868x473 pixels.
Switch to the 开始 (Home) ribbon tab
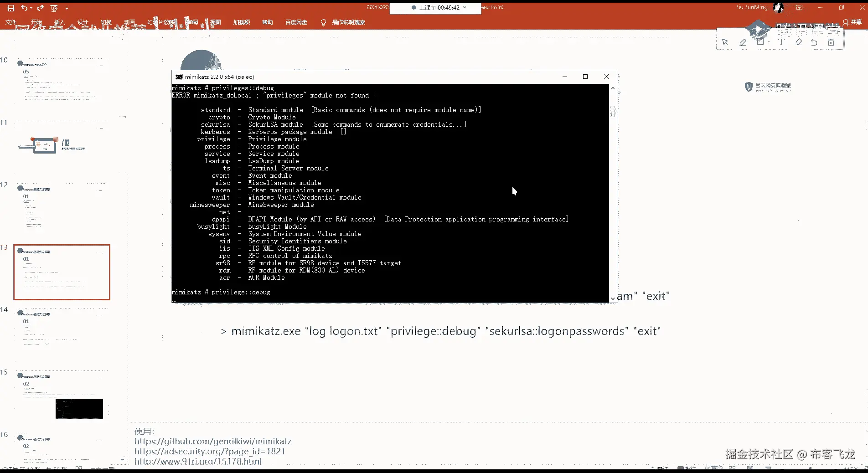tap(36, 22)
